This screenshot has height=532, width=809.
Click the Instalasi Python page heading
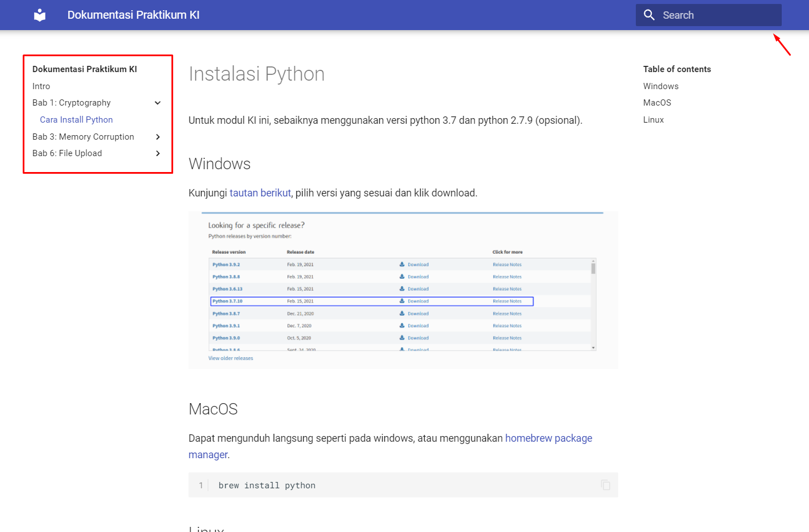(x=257, y=74)
